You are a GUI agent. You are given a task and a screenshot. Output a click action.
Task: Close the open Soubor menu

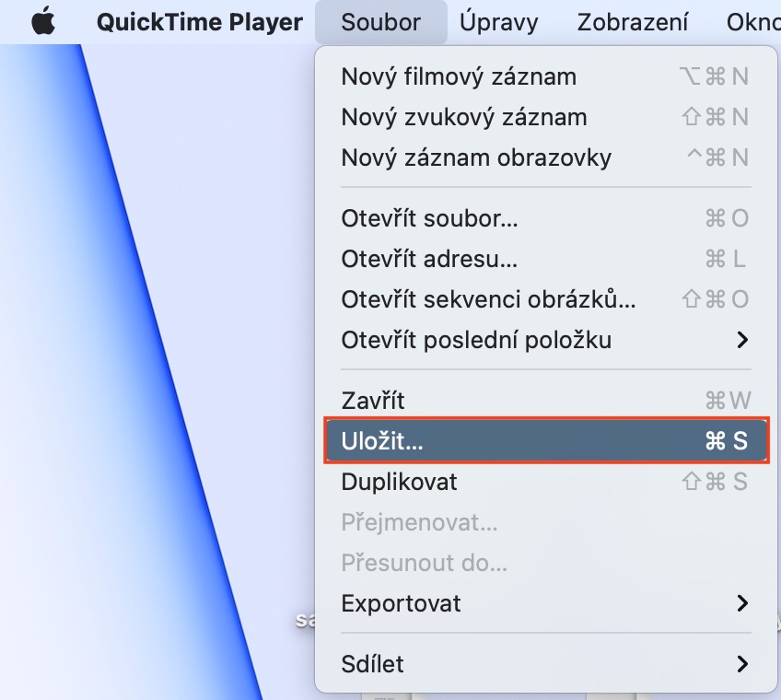[x=380, y=22]
